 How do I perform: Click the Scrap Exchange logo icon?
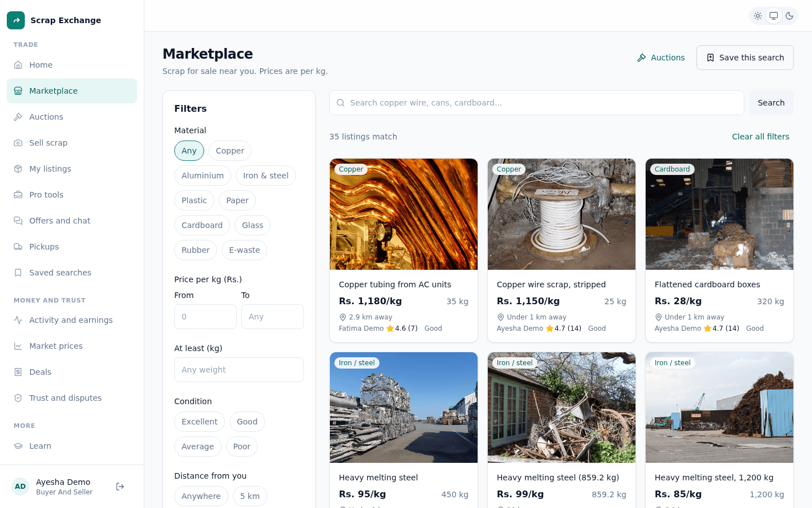[x=16, y=20]
